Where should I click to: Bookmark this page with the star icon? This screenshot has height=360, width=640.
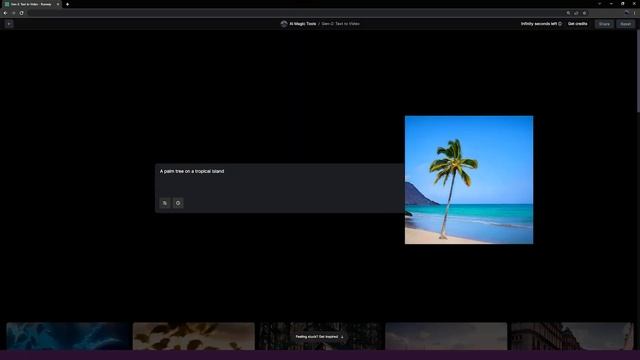[584, 13]
